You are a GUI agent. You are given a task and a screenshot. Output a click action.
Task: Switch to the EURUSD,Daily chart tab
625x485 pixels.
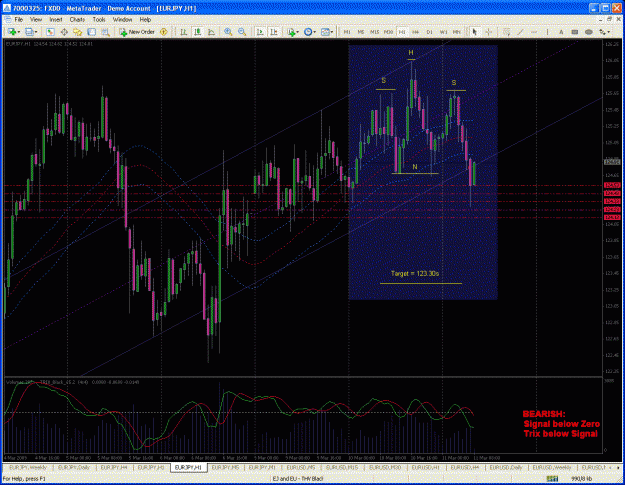(x=506, y=467)
